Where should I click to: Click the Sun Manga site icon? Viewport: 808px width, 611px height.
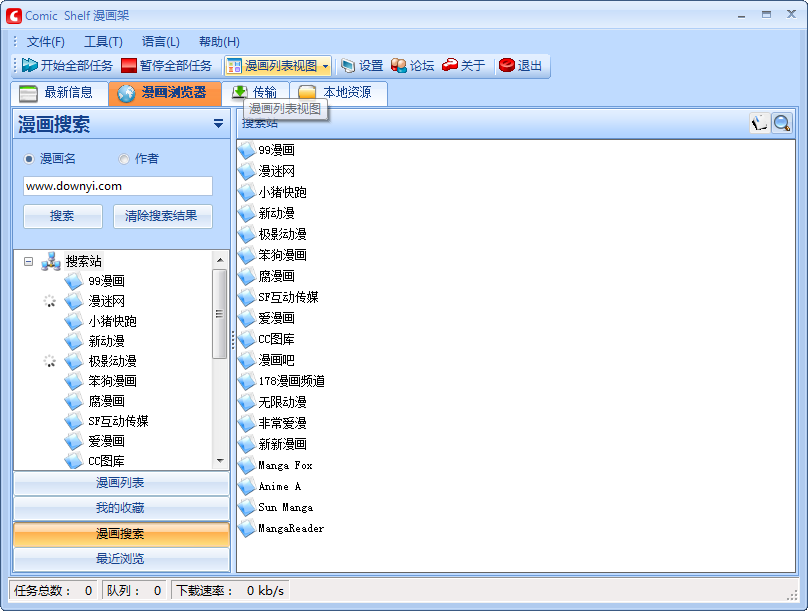[247, 507]
